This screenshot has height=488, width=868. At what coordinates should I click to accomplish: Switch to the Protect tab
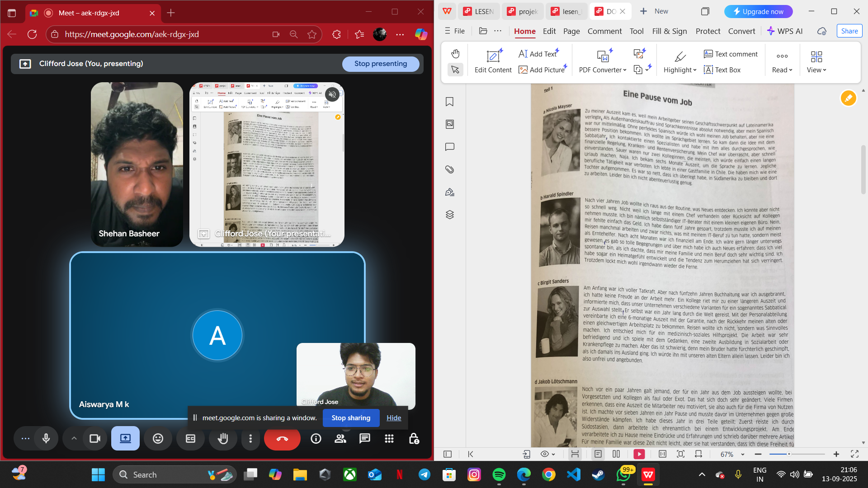coord(708,31)
